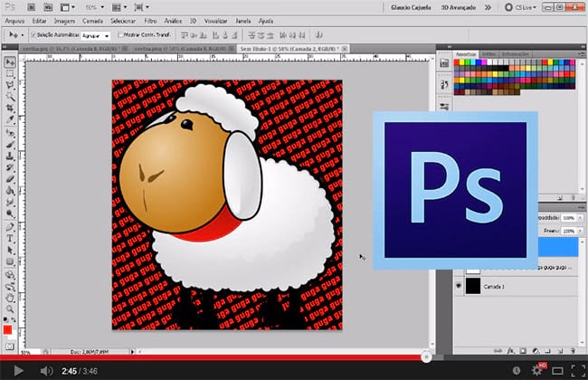The width and height of the screenshot is (588, 380).
Task: Open the Preench. fill dropdown arrow
Action: point(580,231)
